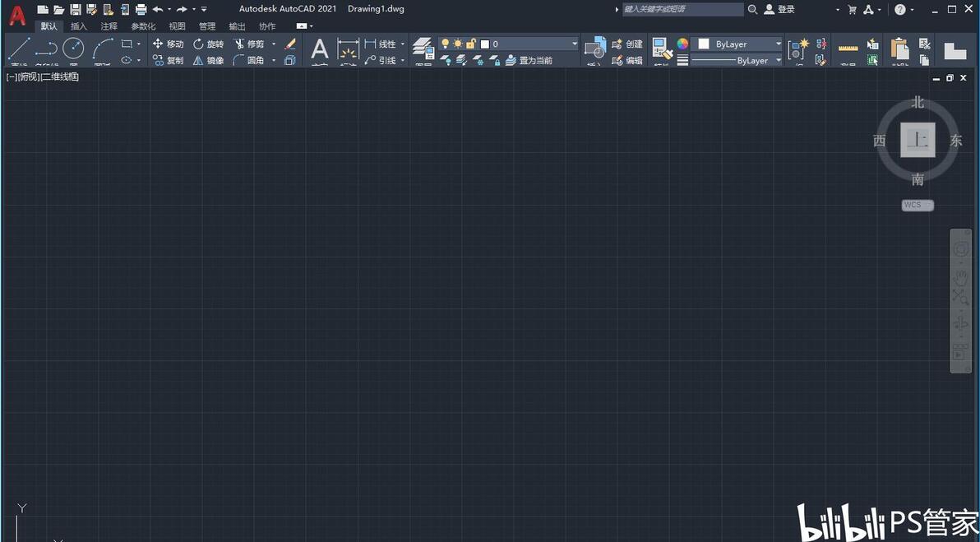Select the Line drawing tool
This screenshot has width=980, height=542.
19,49
